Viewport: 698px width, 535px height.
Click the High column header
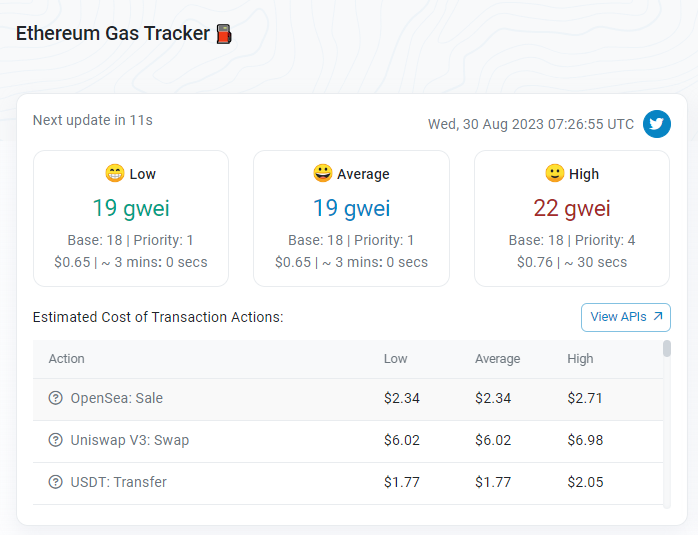pyautogui.click(x=580, y=359)
